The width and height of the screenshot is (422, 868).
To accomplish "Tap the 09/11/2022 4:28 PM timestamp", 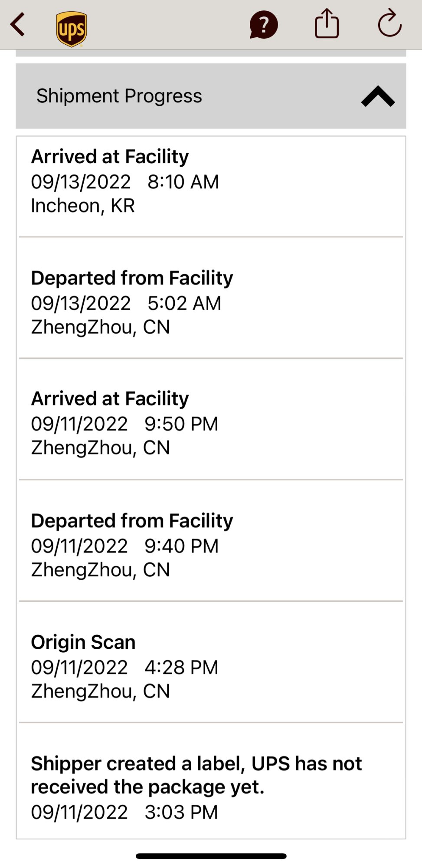I will (x=124, y=667).
